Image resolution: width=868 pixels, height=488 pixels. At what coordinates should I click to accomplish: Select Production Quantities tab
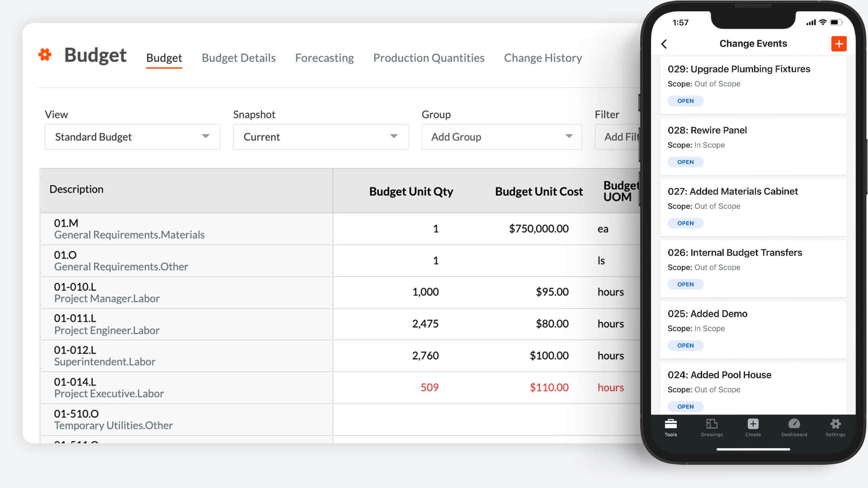point(429,57)
